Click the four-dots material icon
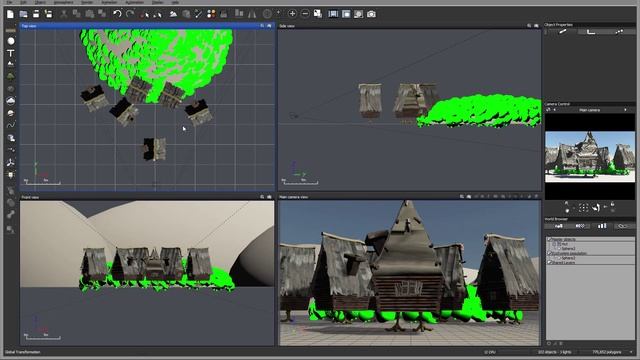Screen dimensions: 640x360 click(x=211, y=14)
